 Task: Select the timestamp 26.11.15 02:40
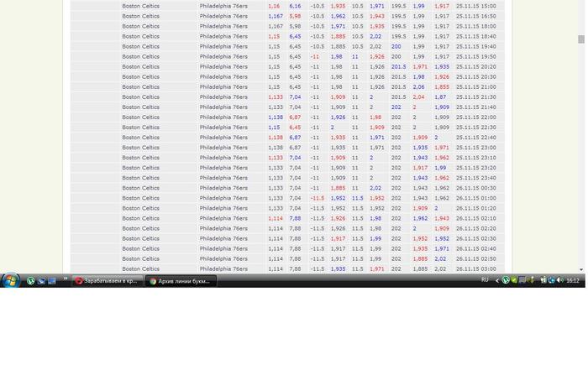coord(476,249)
